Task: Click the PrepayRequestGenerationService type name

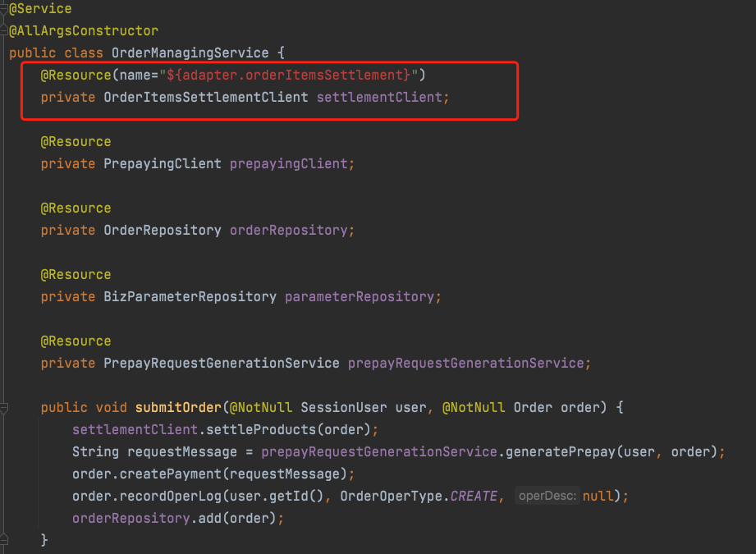Action: pos(222,364)
